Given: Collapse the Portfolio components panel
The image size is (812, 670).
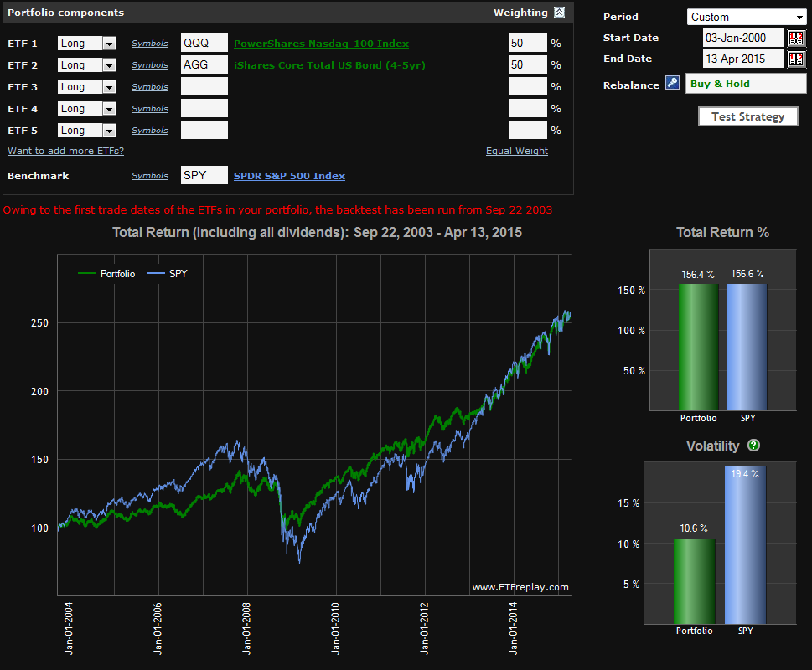Looking at the screenshot, I should [559, 13].
